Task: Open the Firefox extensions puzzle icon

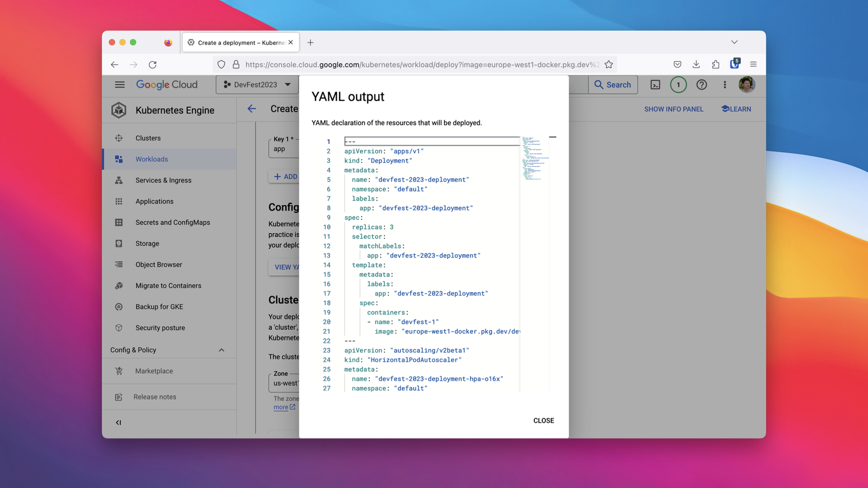Action: pyautogui.click(x=715, y=64)
